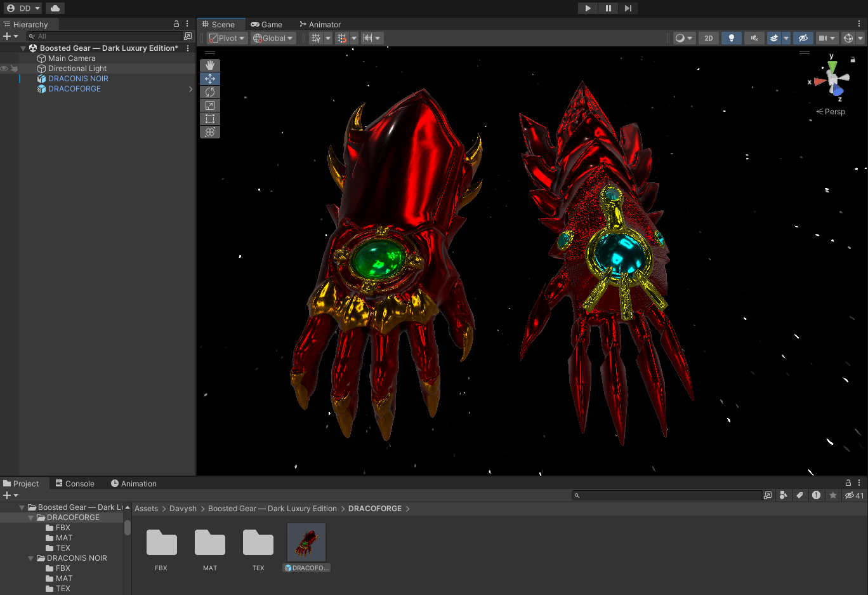Toggle scene lighting
This screenshot has width=868, height=595.
tap(732, 38)
